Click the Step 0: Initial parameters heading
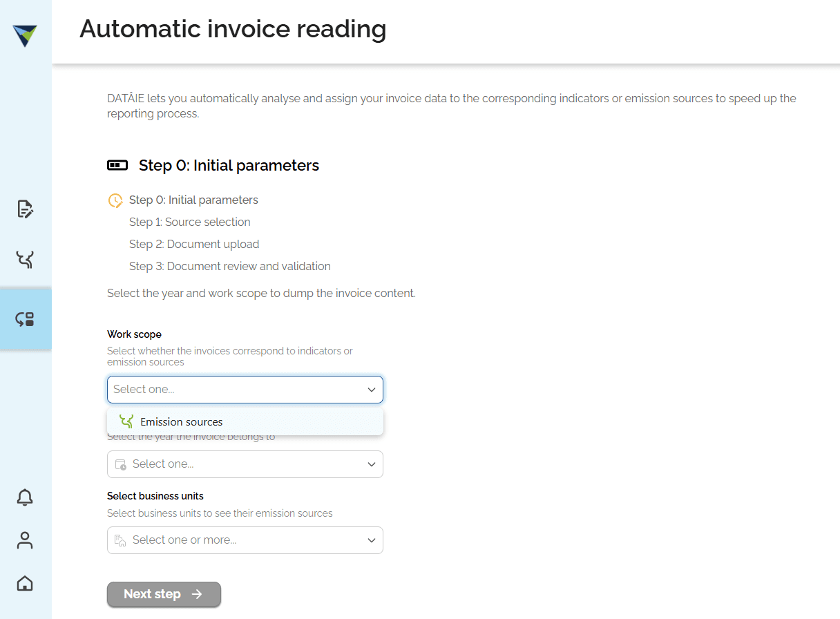The image size is (840, 619). click(x=229, y=165)
